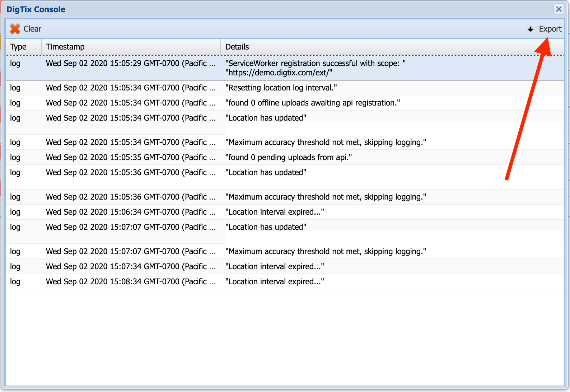
Task: Click the DigTix Console title text
Action: [x=36, y=9]
